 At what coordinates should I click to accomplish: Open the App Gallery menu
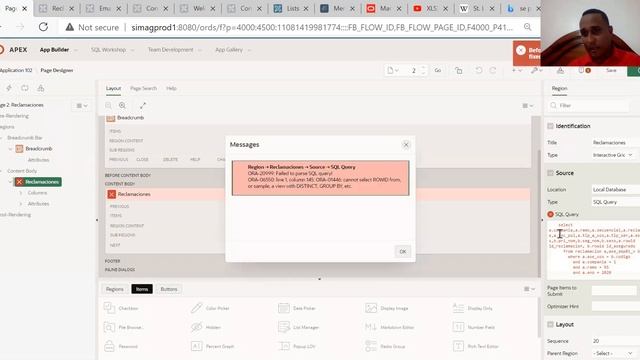tap(233, 50)
